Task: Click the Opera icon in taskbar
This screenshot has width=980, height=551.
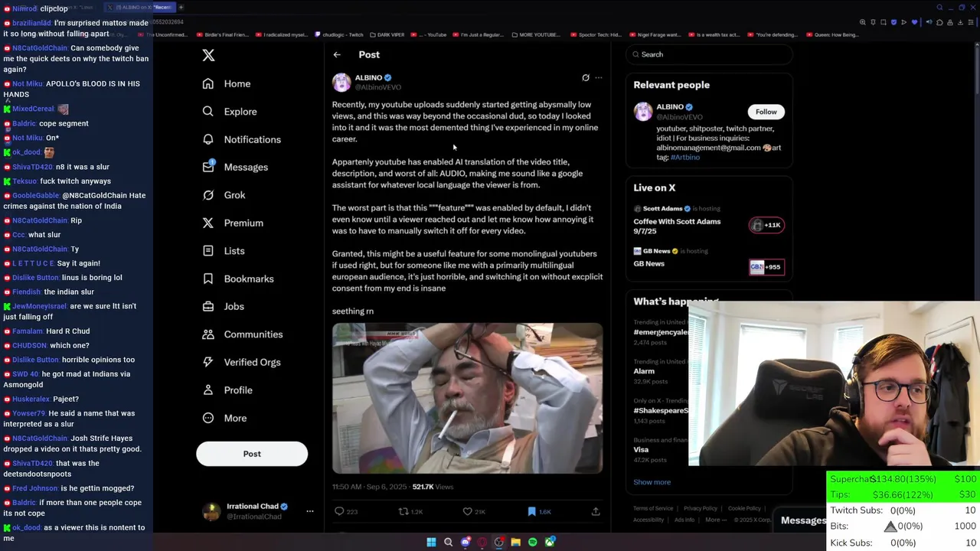Action: point(482,542)
